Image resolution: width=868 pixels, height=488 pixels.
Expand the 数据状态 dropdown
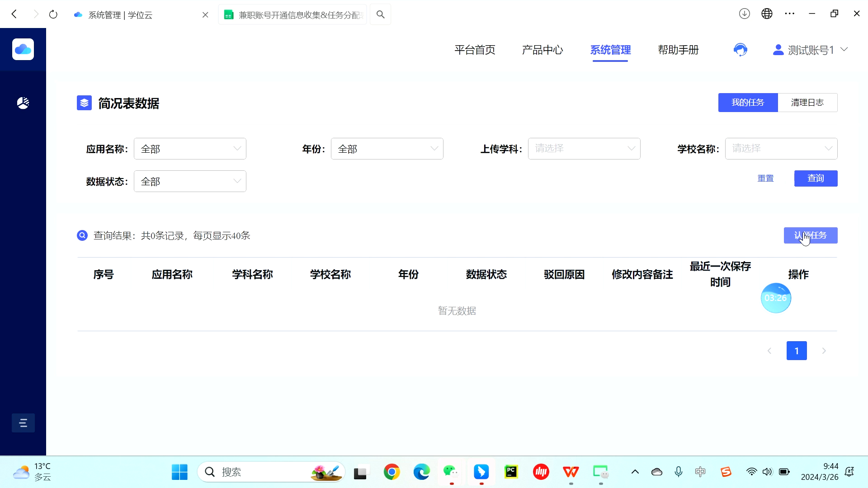coord(190,181)
